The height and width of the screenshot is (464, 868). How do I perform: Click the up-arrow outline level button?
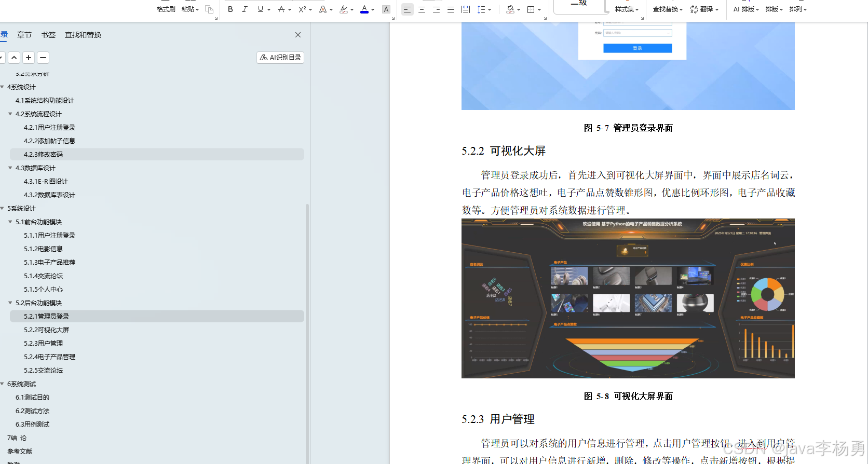click(14, 58)
